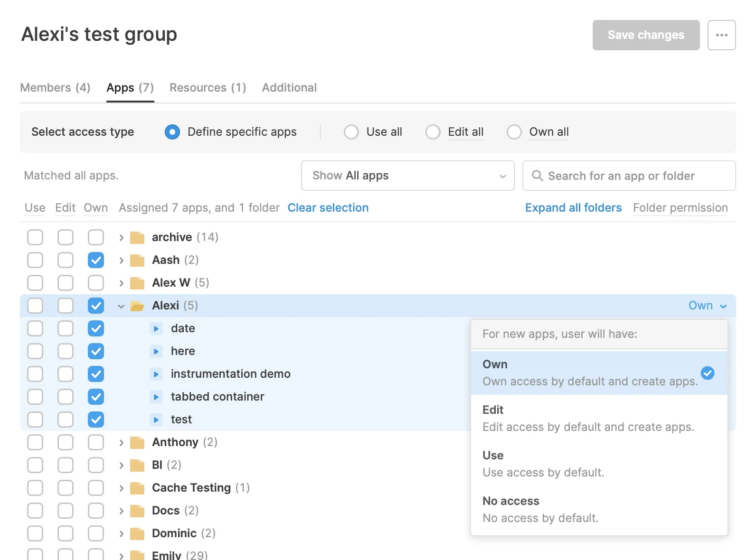Uncheck Own checkbox for tabbed container

coord(96,397)
